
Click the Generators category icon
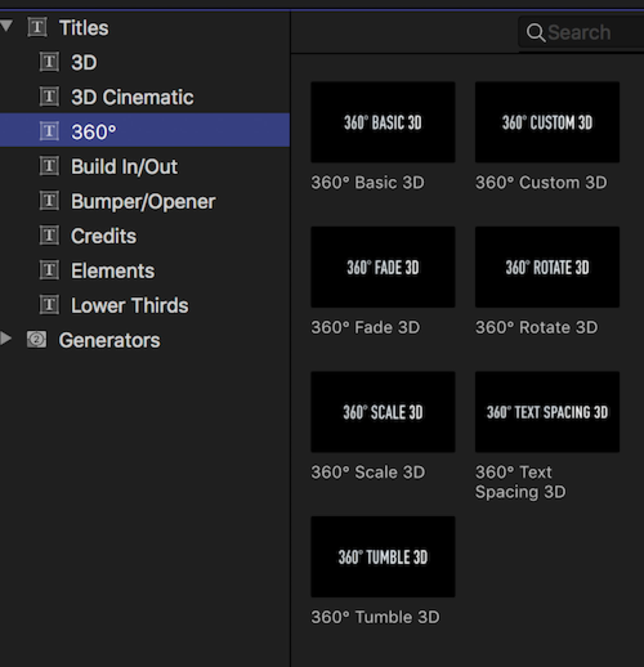pyautogui.click(x=37, y=340)
